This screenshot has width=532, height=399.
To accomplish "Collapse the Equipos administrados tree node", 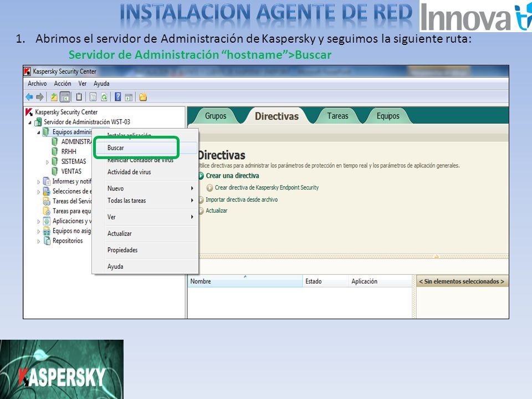I will click(38, 132).
